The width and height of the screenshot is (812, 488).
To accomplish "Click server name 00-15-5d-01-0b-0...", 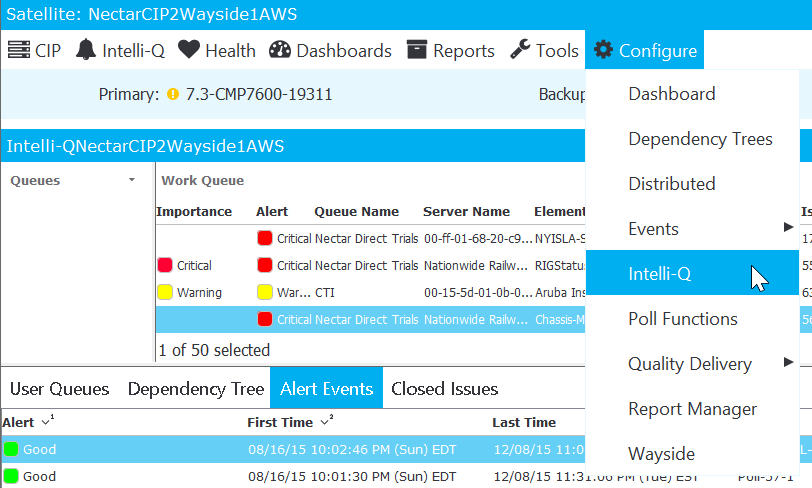I will pos(478,292).
